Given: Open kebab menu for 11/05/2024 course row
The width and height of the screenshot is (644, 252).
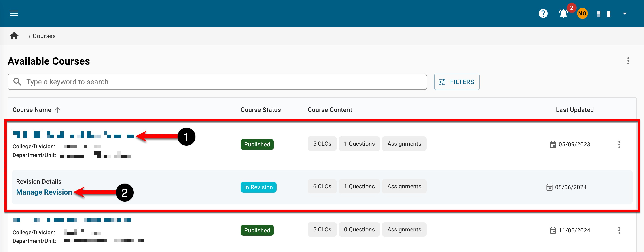Looking at the screenshot, I should click(x=619, y=230).
